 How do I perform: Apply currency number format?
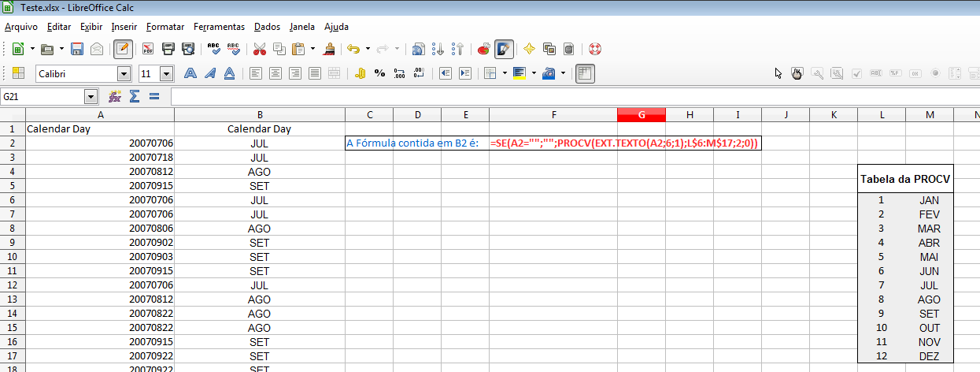coord(361,73)
